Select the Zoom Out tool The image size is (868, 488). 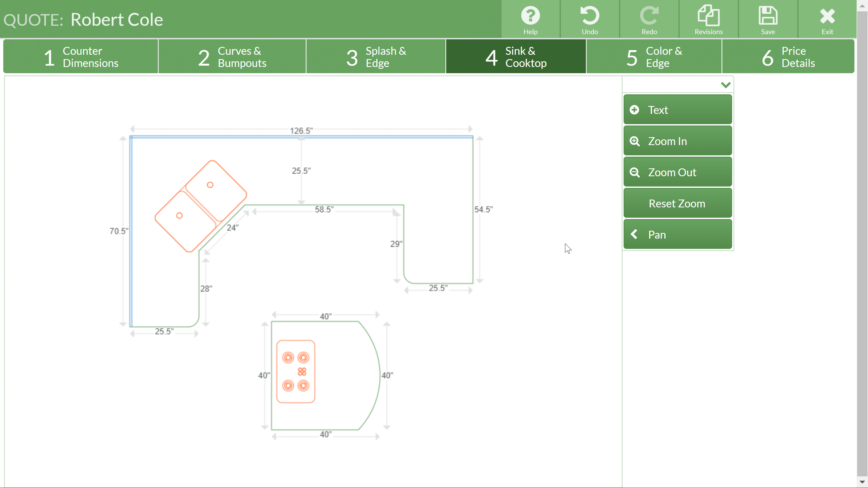click(677, 172)
